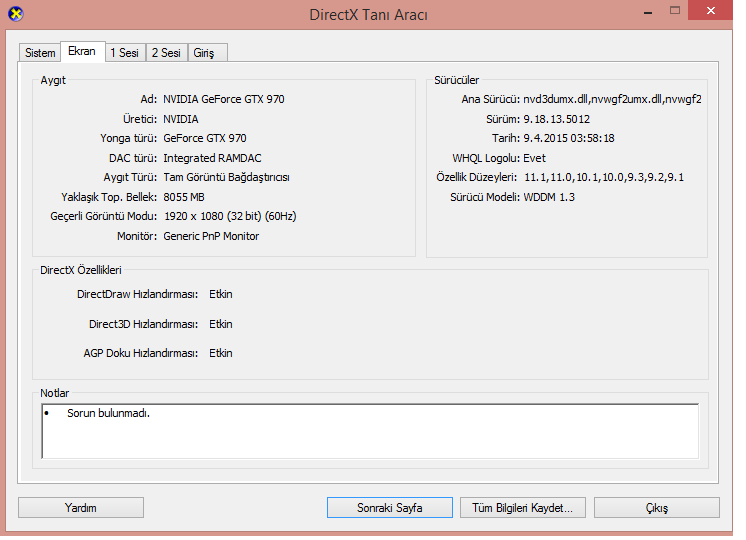Image resolution: width=746 pixels, height=540 pixels.
Task: Click the 'Direct3D Hızlandırması:' label
Action: (143, 324)
